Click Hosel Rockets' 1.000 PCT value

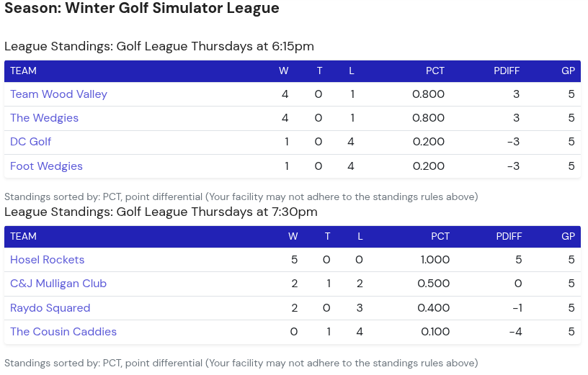435,260
